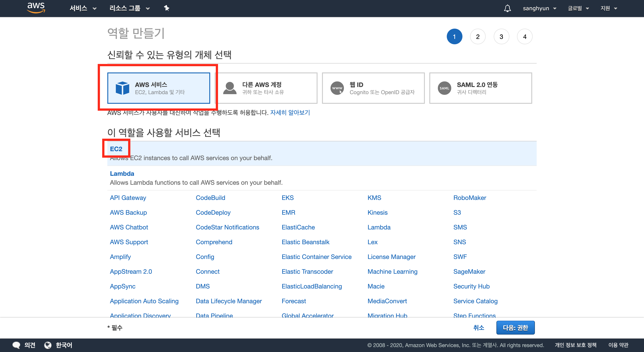Screen dimensions: 644x352
Task: Open the 지원 support menu
Action: click(x=609, y=8)
